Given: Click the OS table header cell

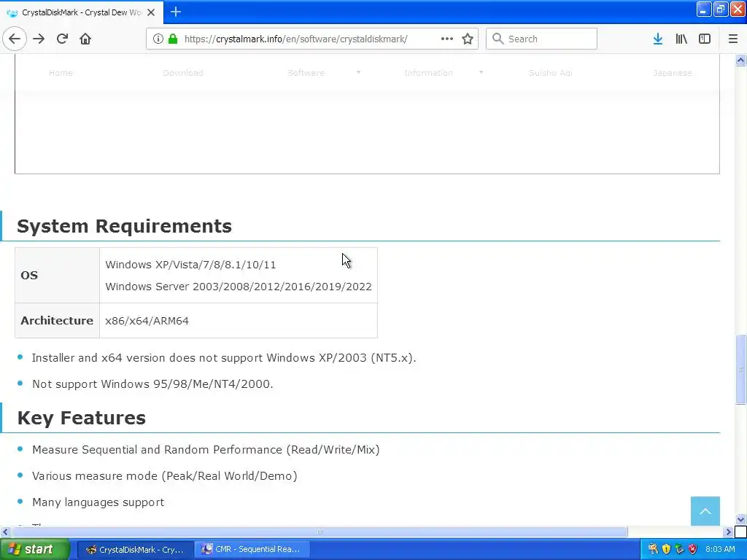Looking at the screenshot, I should [57, 275].
